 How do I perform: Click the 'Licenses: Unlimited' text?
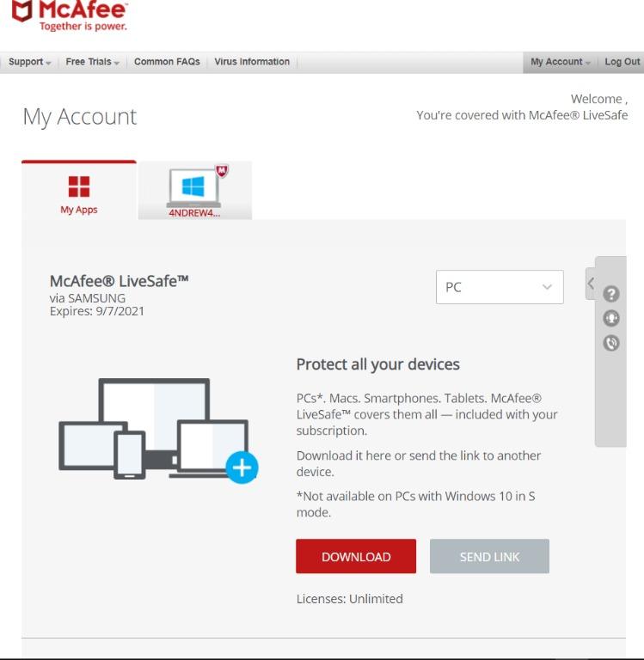click(350, 598)
